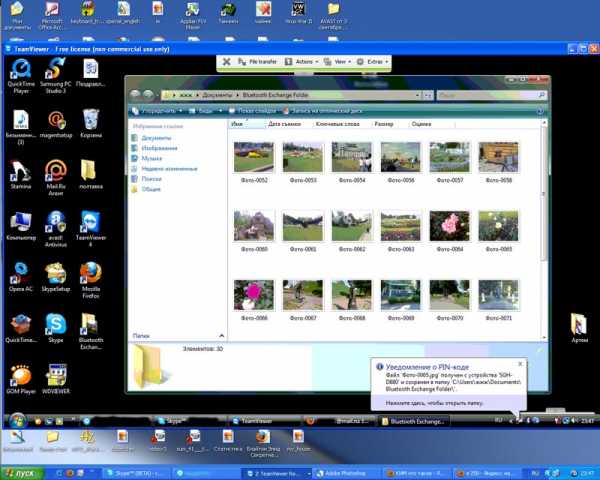Start slide show (Показ слайдов) in Explorer
The width and height of the screenshot is (600, 480).
[x=253, y=111]
